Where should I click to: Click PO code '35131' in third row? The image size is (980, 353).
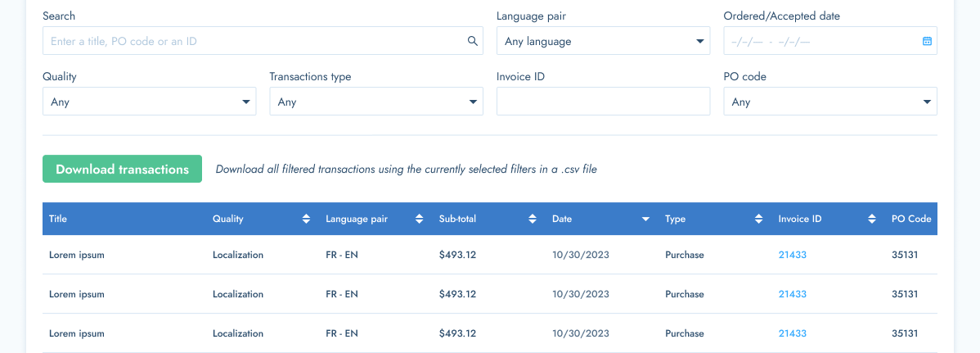[905, 333]
